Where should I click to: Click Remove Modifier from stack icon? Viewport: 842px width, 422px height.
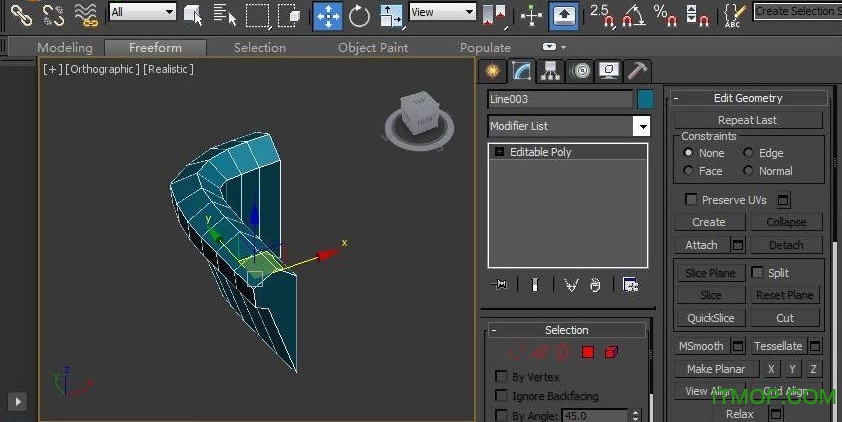click(595, 285)
